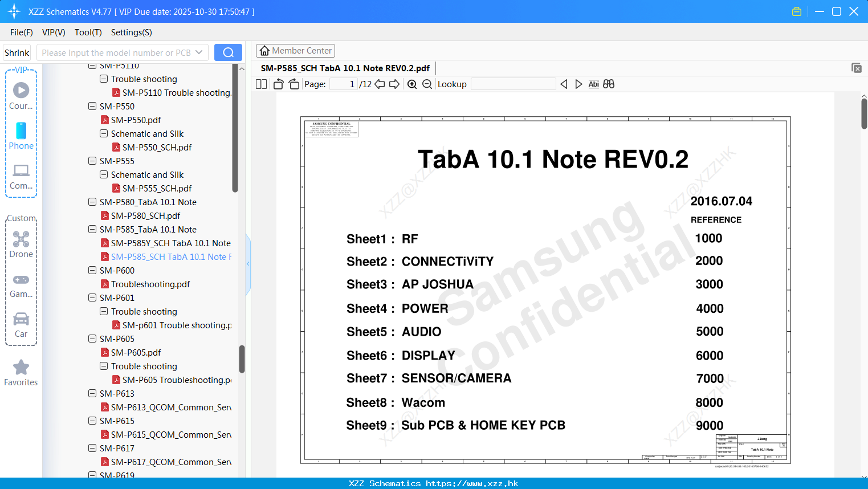Click the www.xzz.hk link in status bar

[472, 483]
